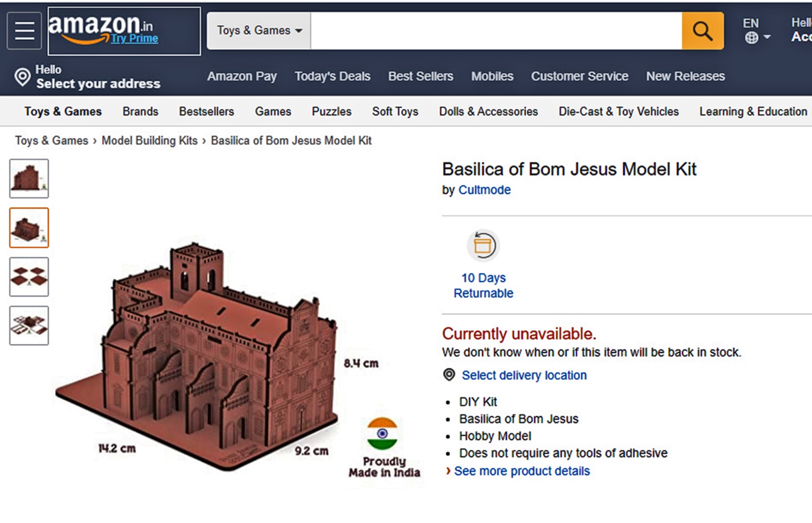
Task: Switch to the Puzzles category tab
Action: tap(331, 111)
